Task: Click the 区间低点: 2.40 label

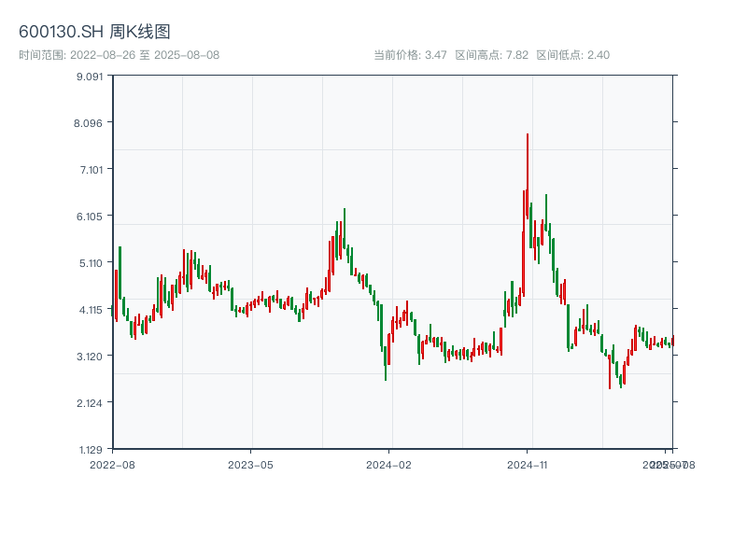Action: [x=572, y=55]
